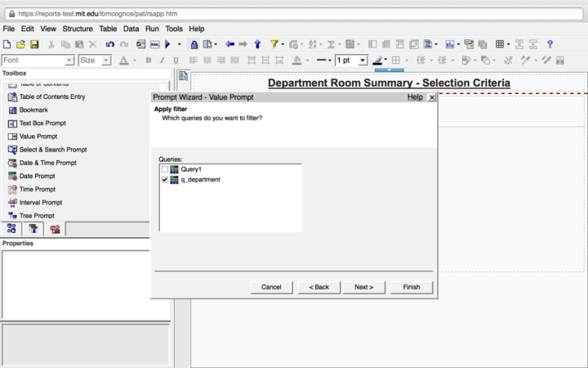Click the yellow Filters funnel icon
This screenshot has height=368, width=588.
pos(274,44)
